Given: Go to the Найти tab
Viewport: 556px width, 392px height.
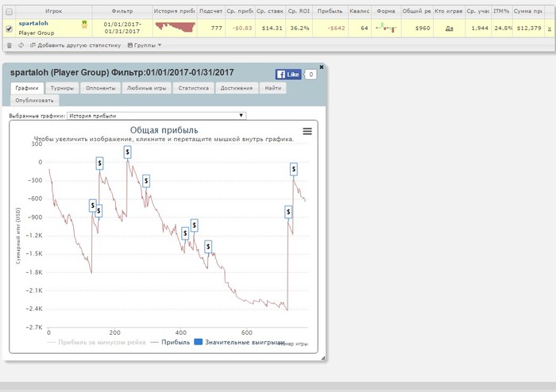Looking at the screenshot, I should [273, 88].
